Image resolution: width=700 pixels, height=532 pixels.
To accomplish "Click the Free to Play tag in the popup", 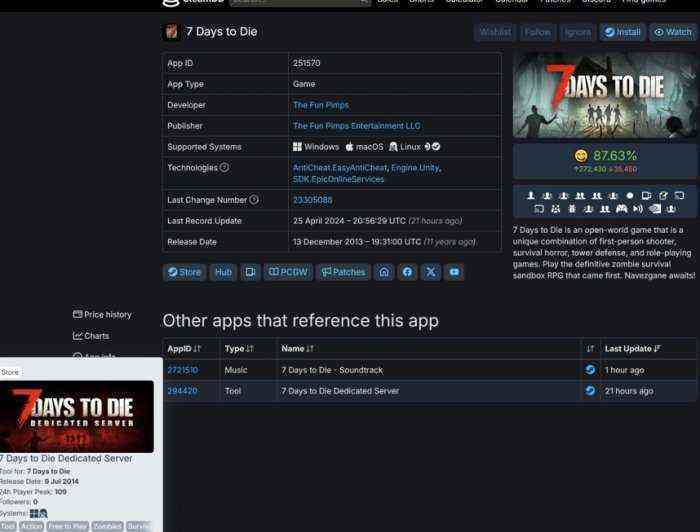I will coord(68,526).
